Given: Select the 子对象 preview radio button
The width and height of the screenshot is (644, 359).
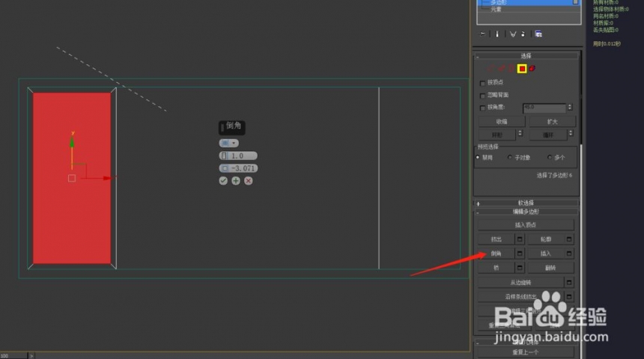Looking at the screenshot, I should pyautogui.click(x=510, y=157).
